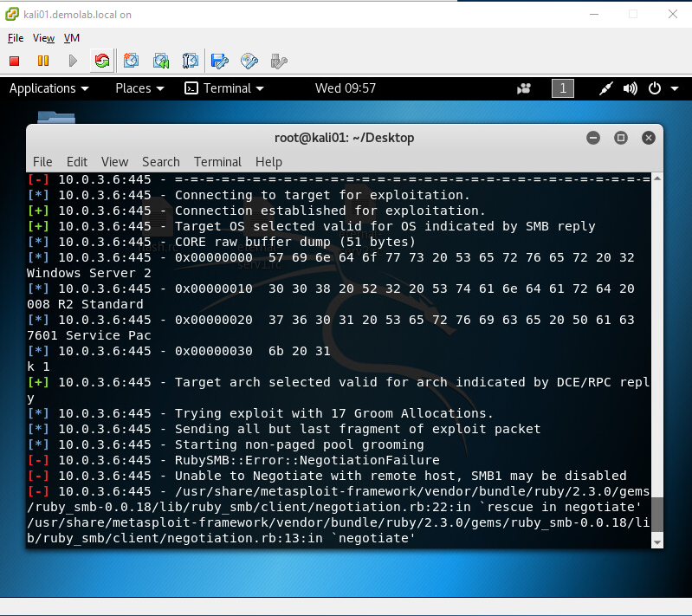Open the Terminal app menu in top bar

click(224, 88)
